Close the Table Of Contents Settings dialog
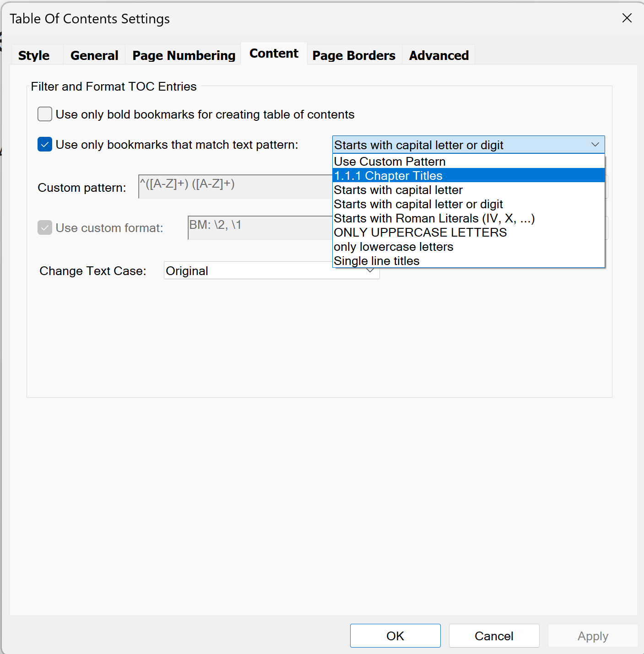This screenshot has height=654, width=644. click(x=627, y=18)
